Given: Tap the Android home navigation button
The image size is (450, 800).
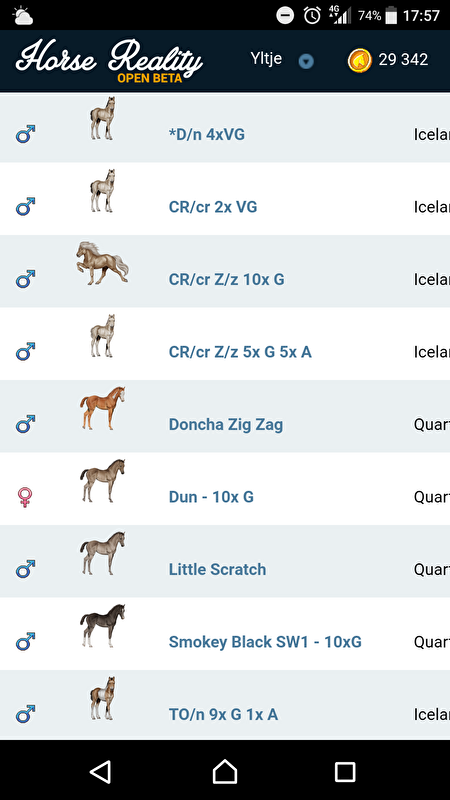Looking at the screenshot, I should (225, 771).
